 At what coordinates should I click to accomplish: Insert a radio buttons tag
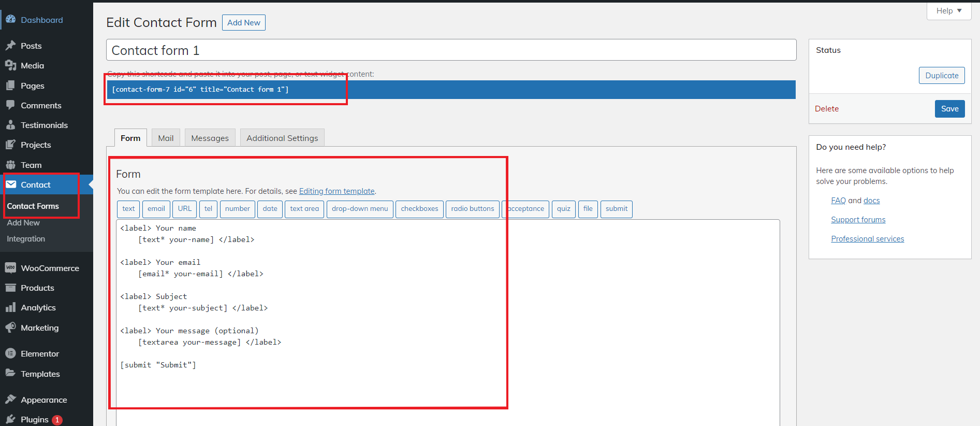pos(473,209)
